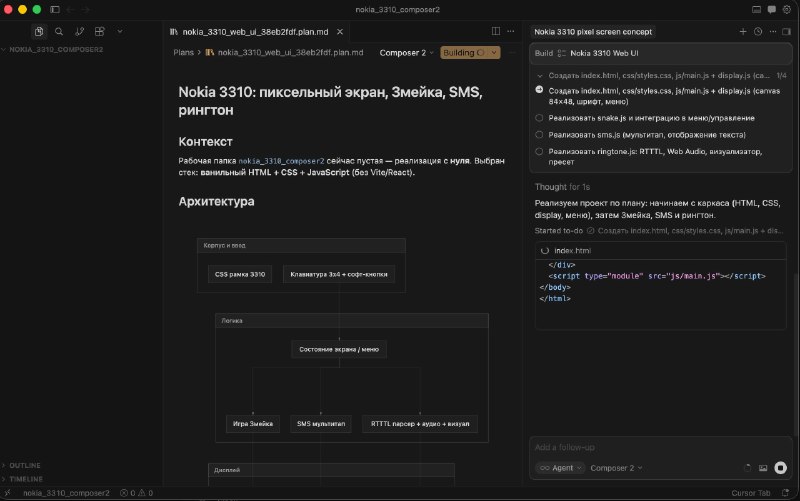Image resolution: width=800 pixels, height=501 pixels.
Task: Open chat panel more options ellipsis
Action: [x=773, y=32]
